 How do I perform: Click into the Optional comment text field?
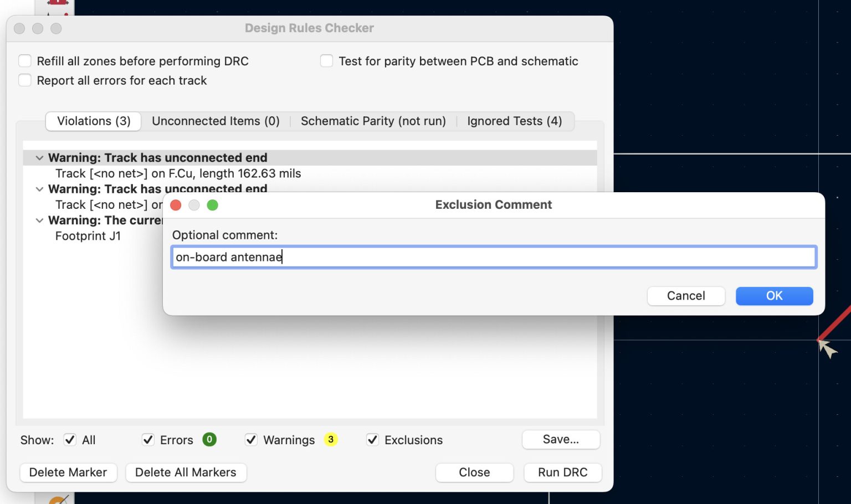point(493,257)
